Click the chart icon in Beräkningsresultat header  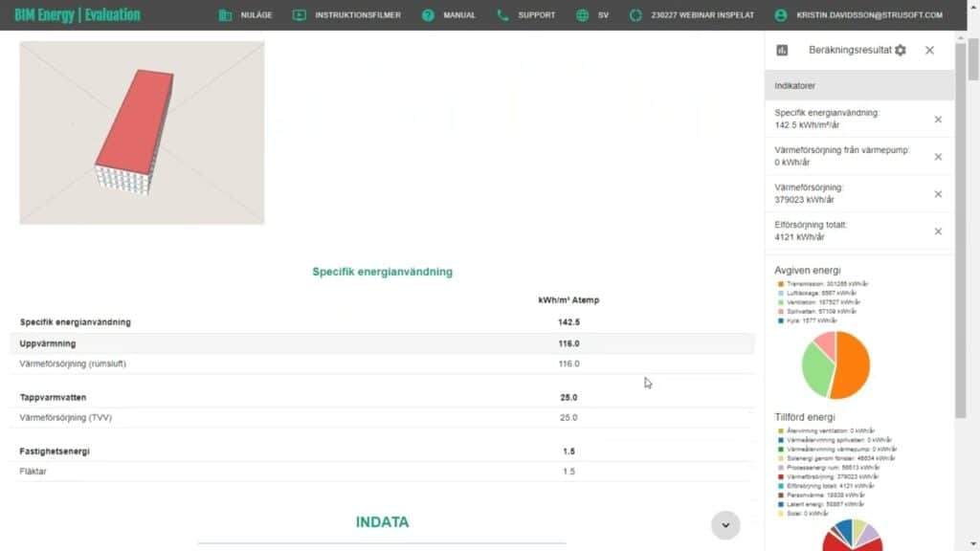pyautogui.click(x=782, y=50)
